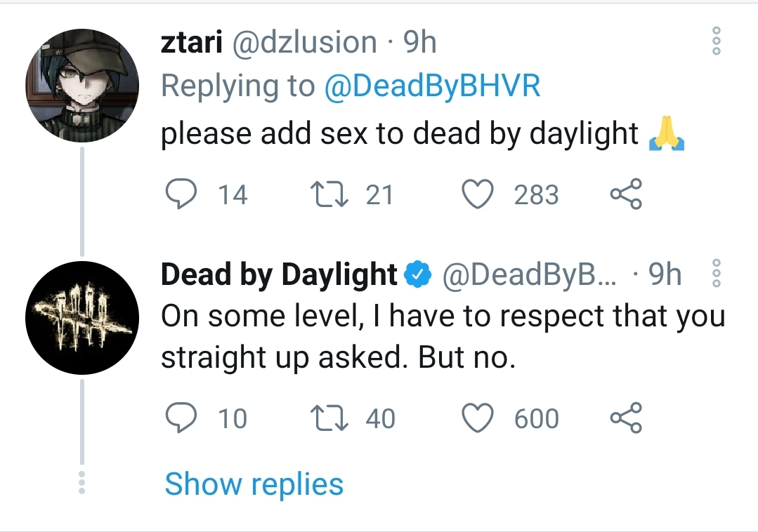Image resolution: width=758 pixels, height=532 pixels.
Task: Open reply icon on ztari's tweet
Action: [x=181, y=194]
